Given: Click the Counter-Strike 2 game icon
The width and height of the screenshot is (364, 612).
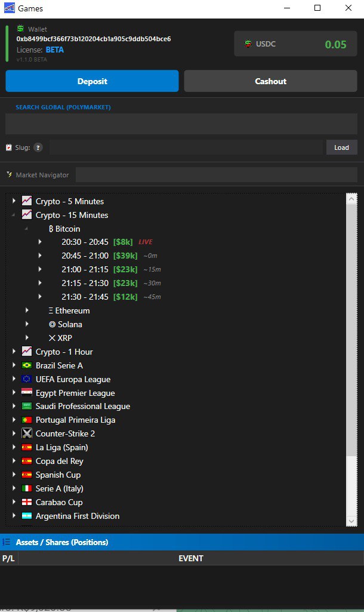Looking at the screenshot, I should coord(26,433).
